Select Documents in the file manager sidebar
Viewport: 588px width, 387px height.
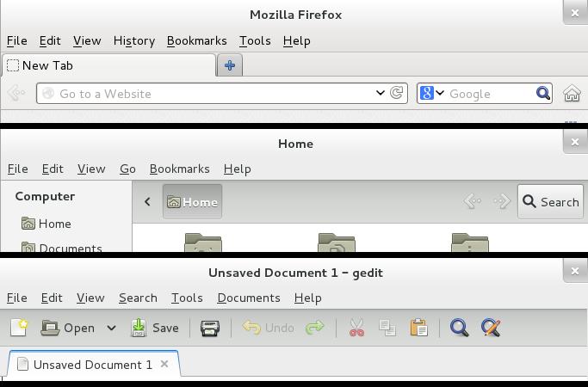coord(61,247)
